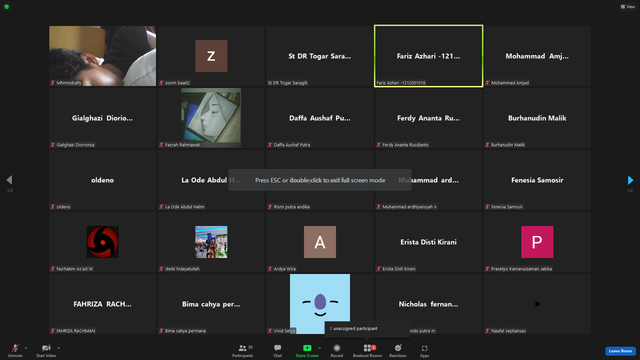The image size is (640, 360).
Task: Start the video camera
Action: point(46,350)
